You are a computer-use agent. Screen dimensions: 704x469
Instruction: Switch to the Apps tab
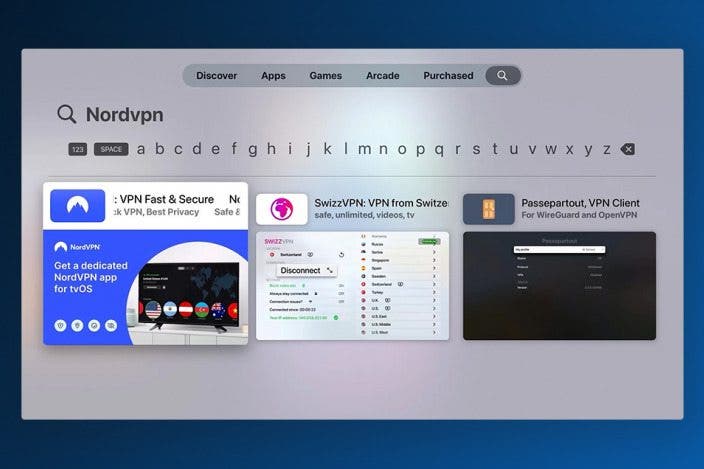[273, 76]
